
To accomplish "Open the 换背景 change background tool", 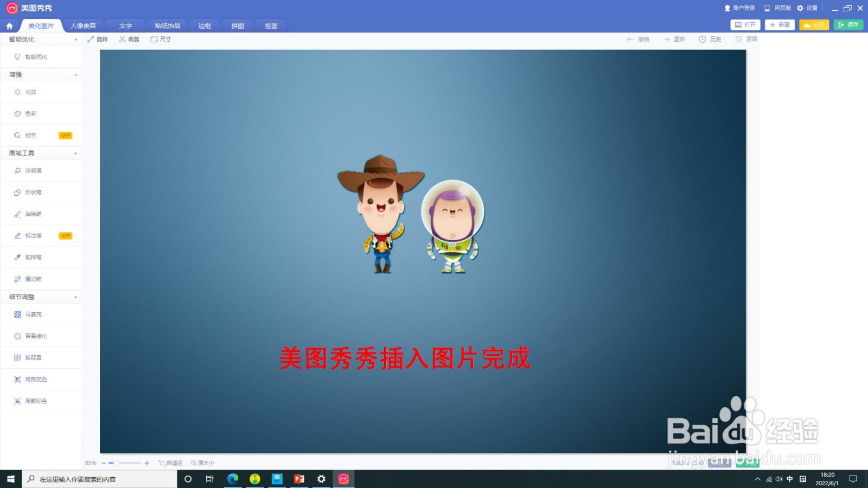I will [x=41, y=358].
